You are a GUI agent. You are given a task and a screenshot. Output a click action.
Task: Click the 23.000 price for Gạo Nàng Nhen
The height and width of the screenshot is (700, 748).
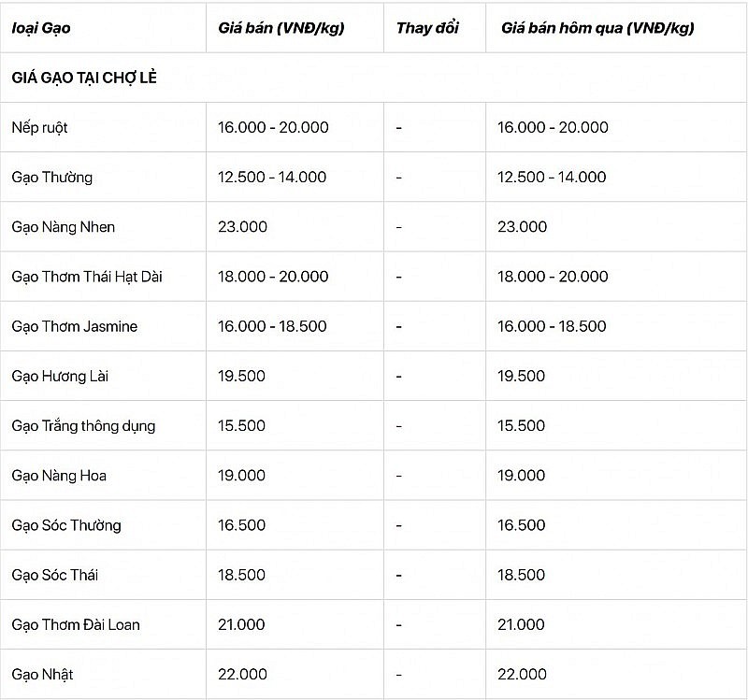[x=242, y=226]
